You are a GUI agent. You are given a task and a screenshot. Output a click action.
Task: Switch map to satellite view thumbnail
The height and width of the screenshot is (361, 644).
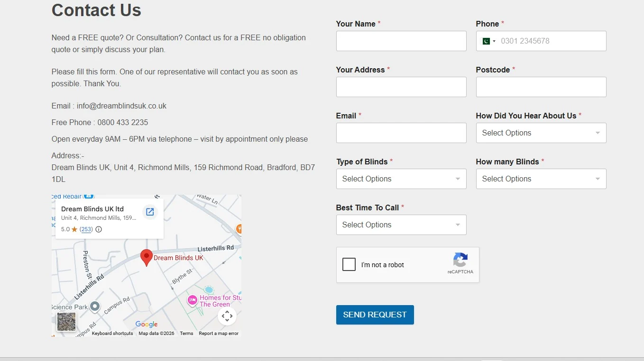tap(66, 322)
